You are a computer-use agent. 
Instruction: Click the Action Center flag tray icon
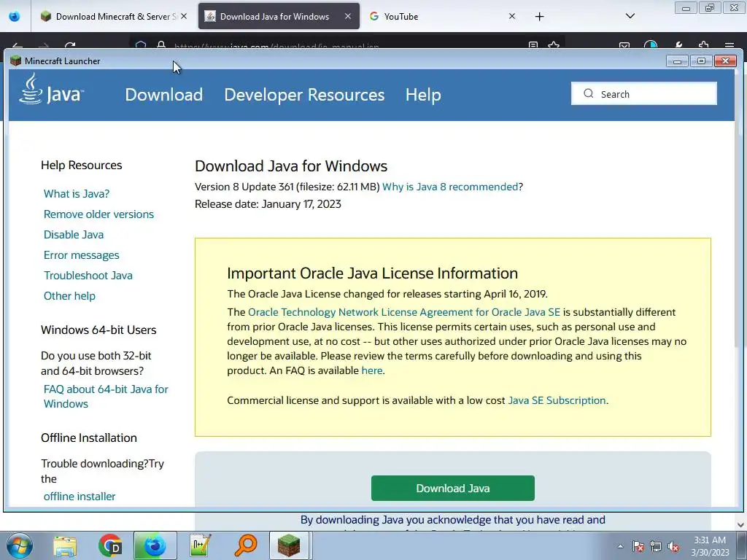coord(638,546)
